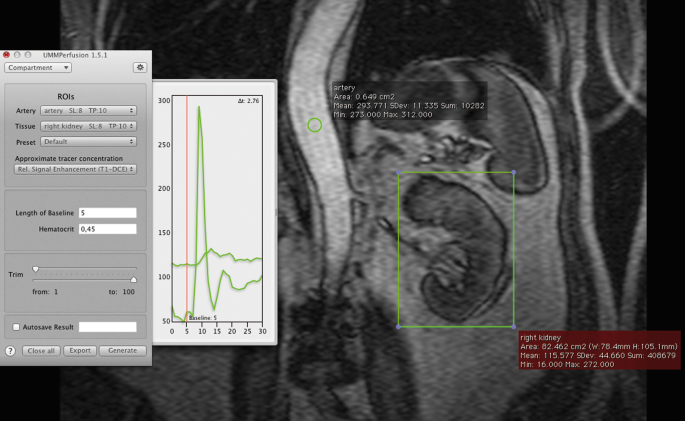Viewport: 685px width, 421px height.
Task: Click the Length of Baseline field
Action: click(107, 213)
